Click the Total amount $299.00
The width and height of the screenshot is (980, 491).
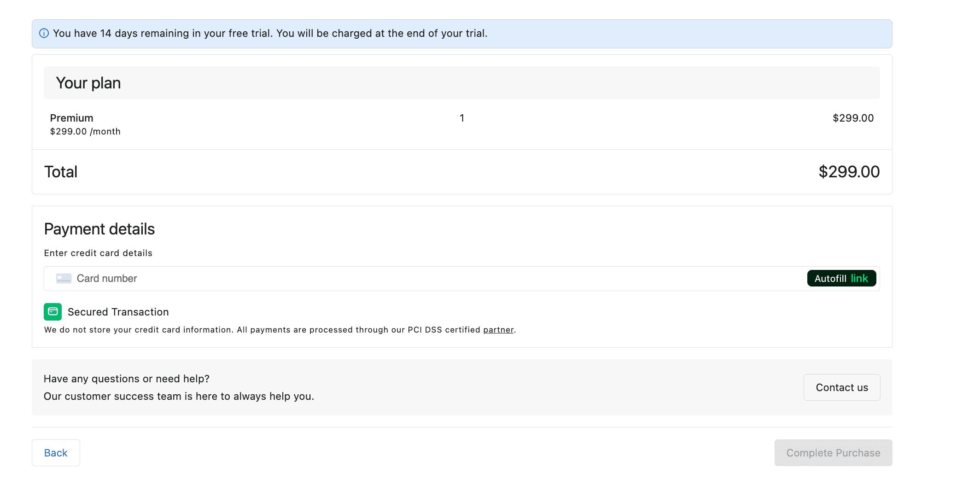pos(849,172)
